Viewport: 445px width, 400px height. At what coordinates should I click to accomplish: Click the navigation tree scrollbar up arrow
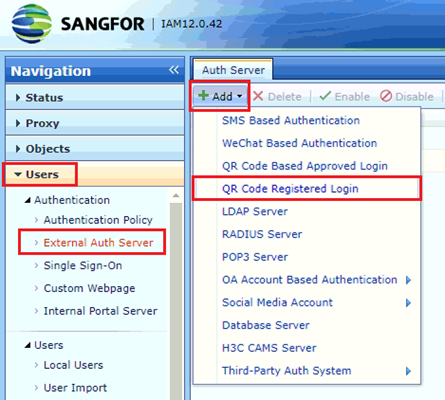tap(176, 196)
